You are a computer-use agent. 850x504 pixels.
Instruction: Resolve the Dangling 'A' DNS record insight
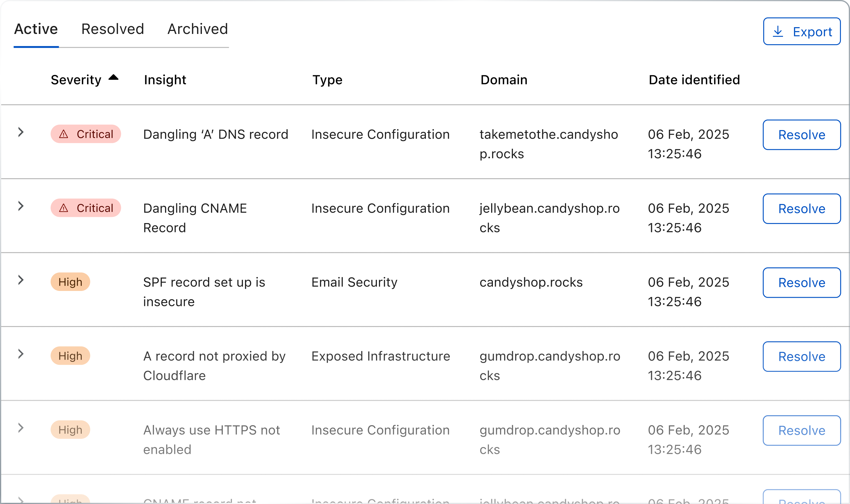[x=801, y=135]
